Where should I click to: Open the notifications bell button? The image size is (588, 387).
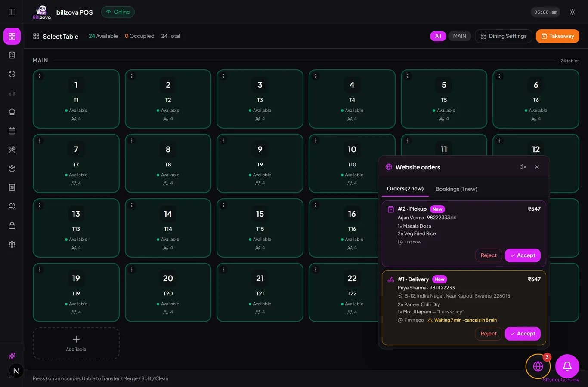pos(567,366)
